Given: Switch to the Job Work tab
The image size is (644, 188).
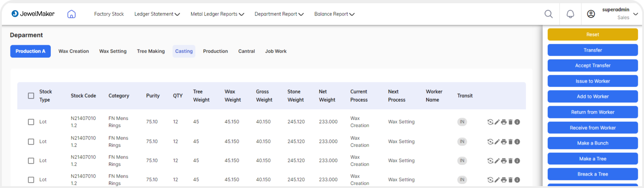Looking at the screenshot, I should coord(276,51).
